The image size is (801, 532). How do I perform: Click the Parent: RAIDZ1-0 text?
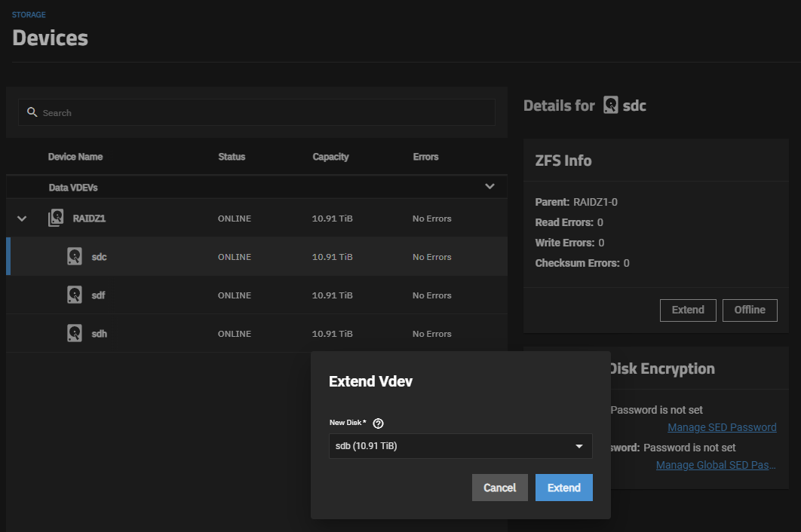pyautogui.click(x=576, y=202)
